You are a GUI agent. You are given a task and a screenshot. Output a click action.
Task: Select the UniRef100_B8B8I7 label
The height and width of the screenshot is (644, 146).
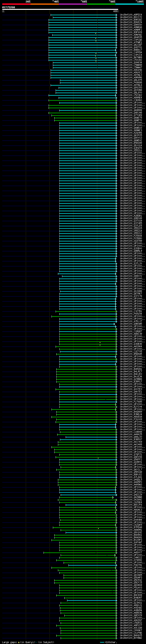(x=131, y=50)
